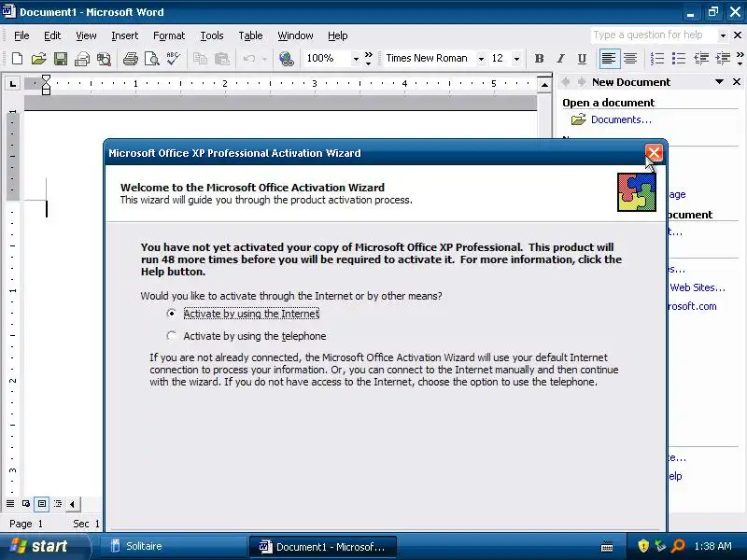Screen dimensions: 747x560
Task: Click vertical scrollbar up arrow
Action: pyautogui.click(x=544, y=84)
